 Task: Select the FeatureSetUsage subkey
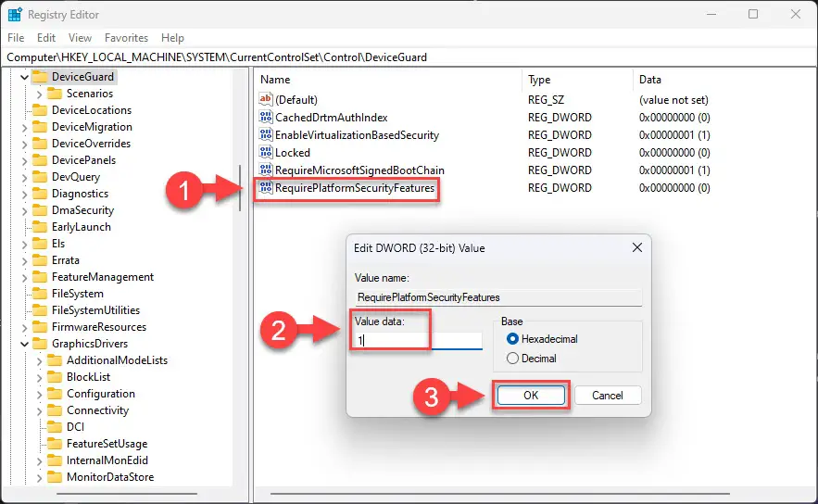[107, 444]
